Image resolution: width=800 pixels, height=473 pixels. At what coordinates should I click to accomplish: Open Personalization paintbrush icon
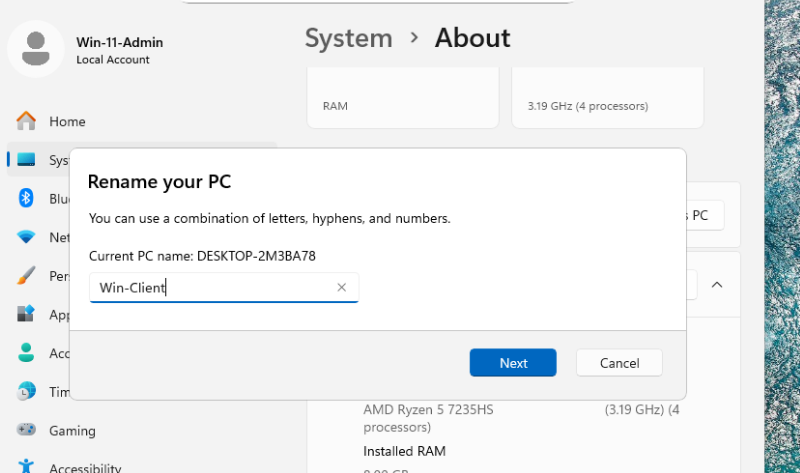(27, 276)
